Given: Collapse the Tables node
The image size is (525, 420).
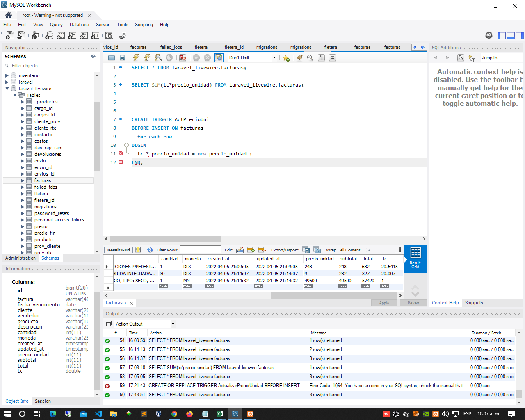Looking at the screenshot, I should (x=15, y=95).
